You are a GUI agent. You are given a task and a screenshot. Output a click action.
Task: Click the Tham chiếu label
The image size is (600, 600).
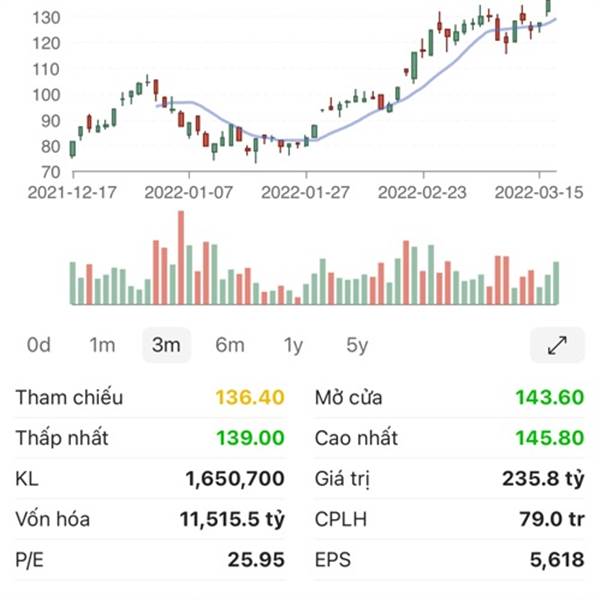coord(69,397)
